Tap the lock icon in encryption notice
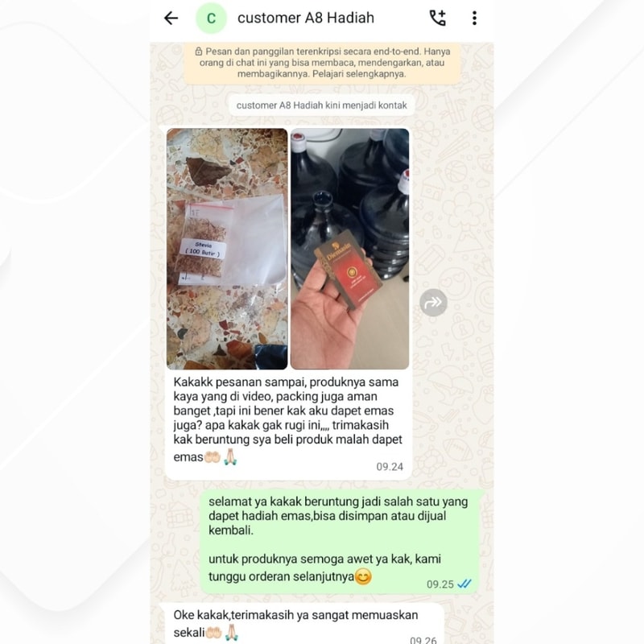644x644 pixels. tap(199, 52)
